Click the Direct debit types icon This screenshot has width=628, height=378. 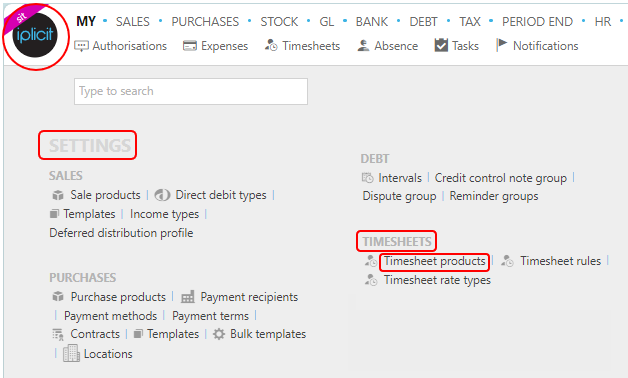click(x=162, y=195)
